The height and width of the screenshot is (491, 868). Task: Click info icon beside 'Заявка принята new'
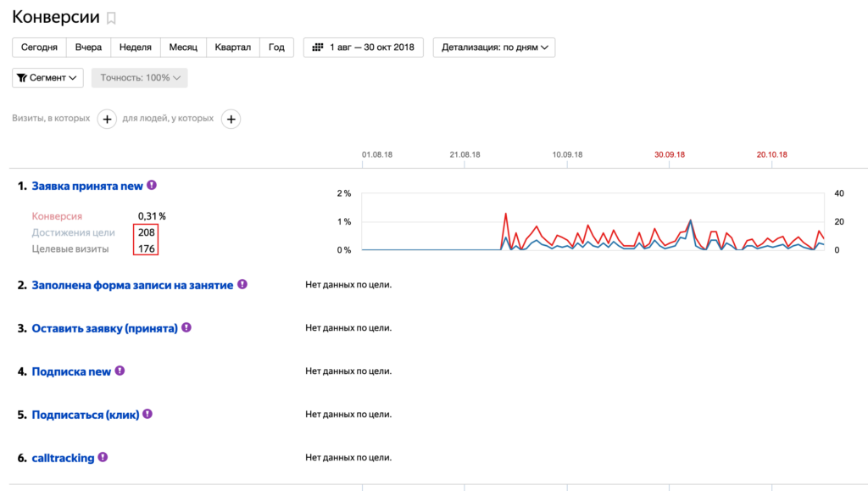click(x=152, y=185)
